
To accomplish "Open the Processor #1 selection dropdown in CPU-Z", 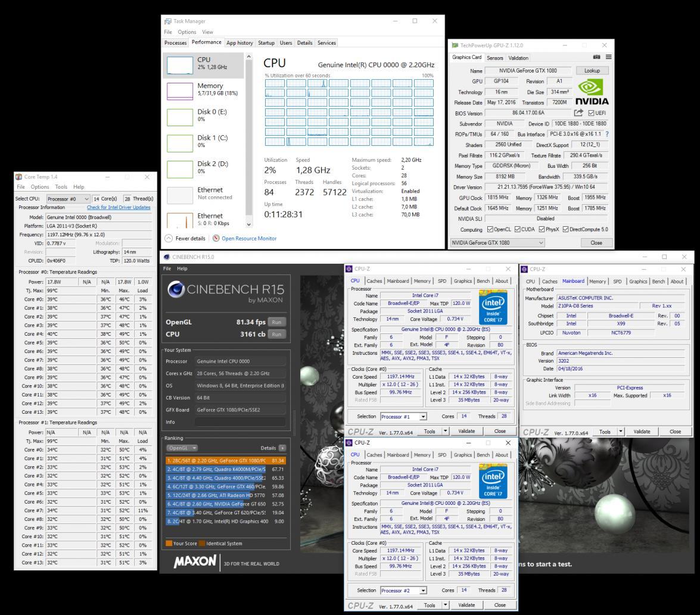I will (x=403, y=417).
